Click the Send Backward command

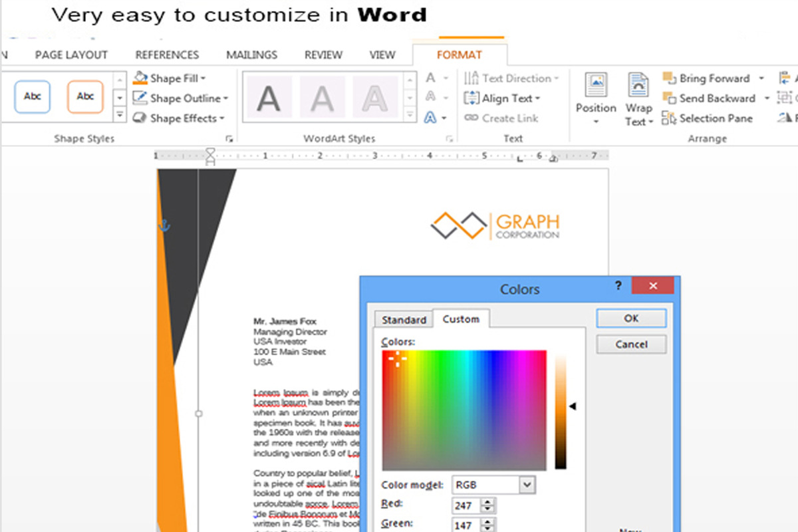pyautogui.click(x=709, y=98)
